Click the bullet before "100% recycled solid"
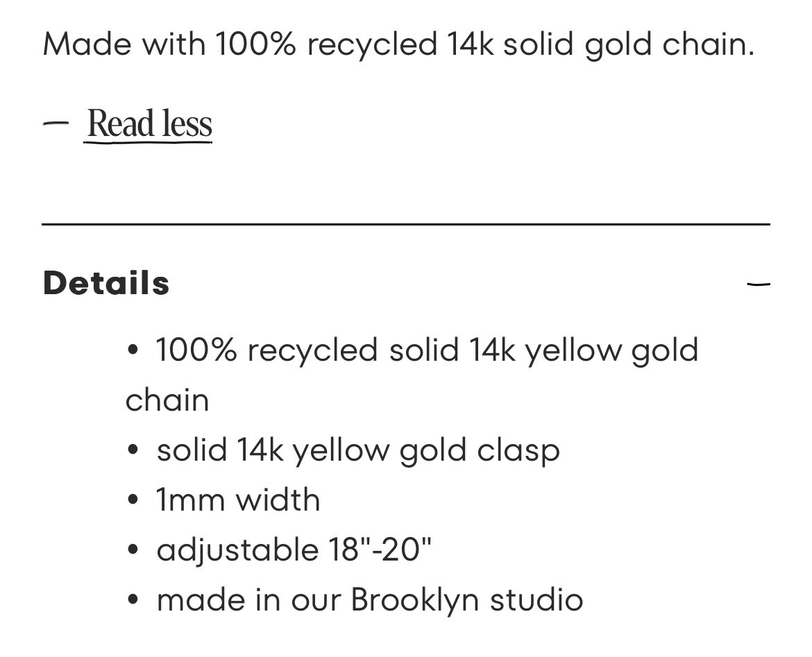This screenshot has height=657, width=812. [x=133, y=350]
